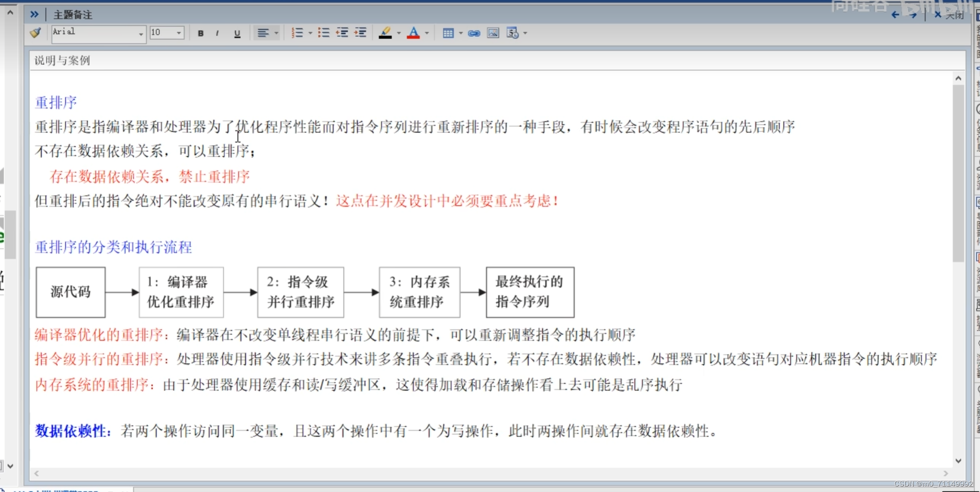Click the insert date and time icon
Screen dimensions: 980x492
[512, 33]
